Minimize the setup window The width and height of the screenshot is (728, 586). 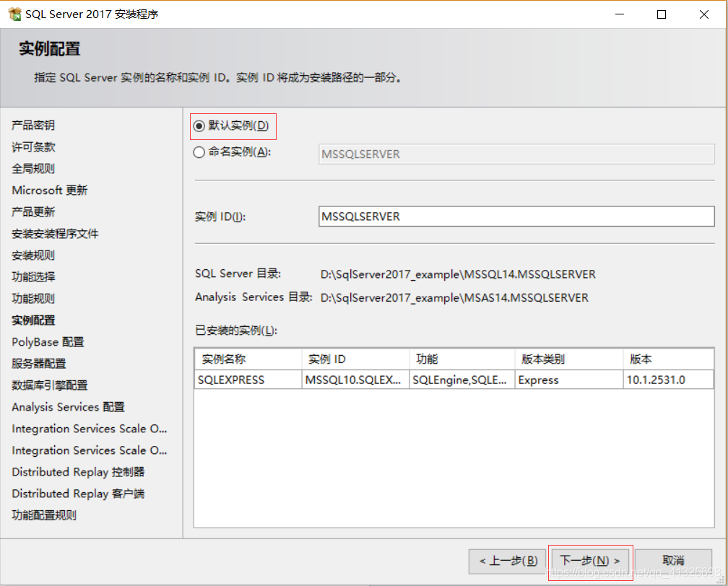coord(620,14)
